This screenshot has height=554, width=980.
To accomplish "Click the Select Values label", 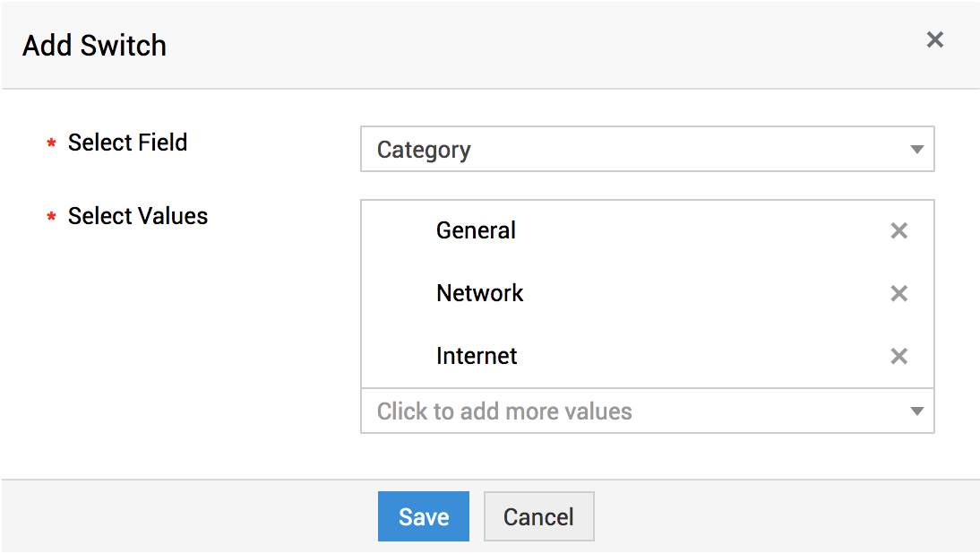I will tap(138, 216).
